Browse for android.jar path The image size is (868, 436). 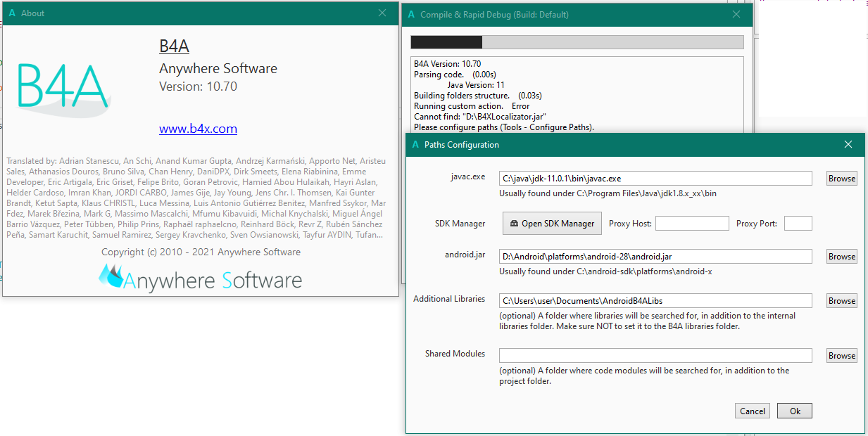[x=841, y=257]
